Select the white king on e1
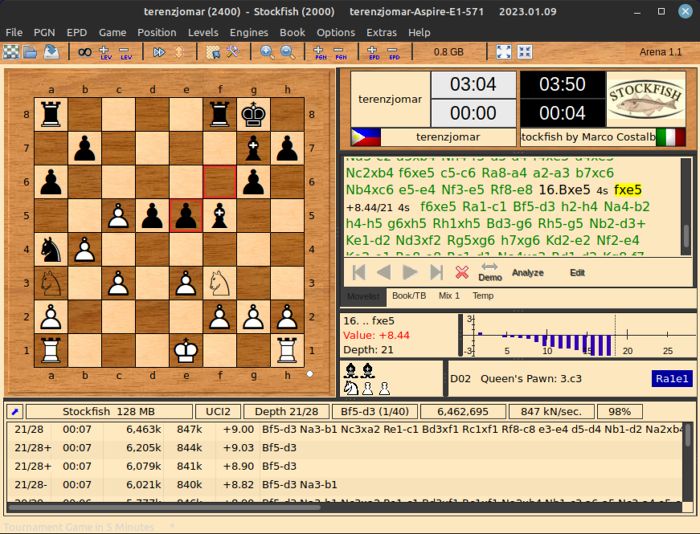 [x=186, y=350]
